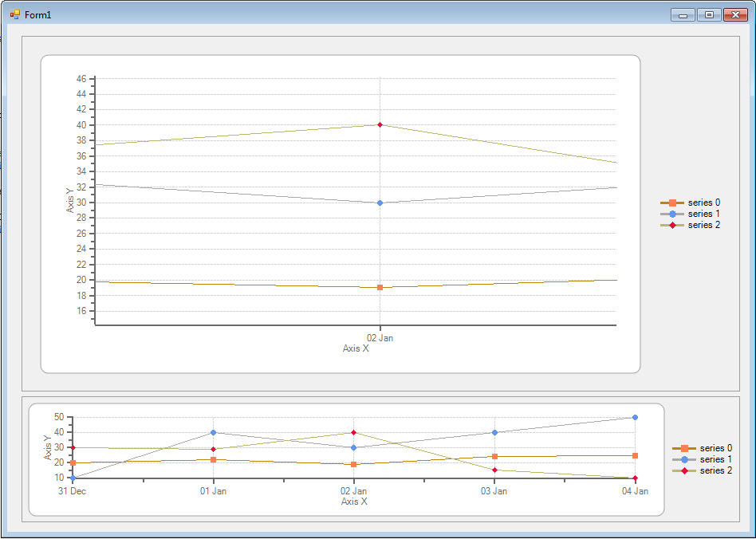Viewport: 756px width, 539px height.
Task: Click red diamond at 02 Jan in lower chart
Action: [353, 432]
